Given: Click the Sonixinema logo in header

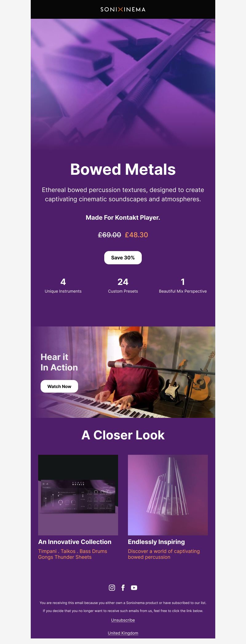Looking at the screenshot, I should click(123, 9).
